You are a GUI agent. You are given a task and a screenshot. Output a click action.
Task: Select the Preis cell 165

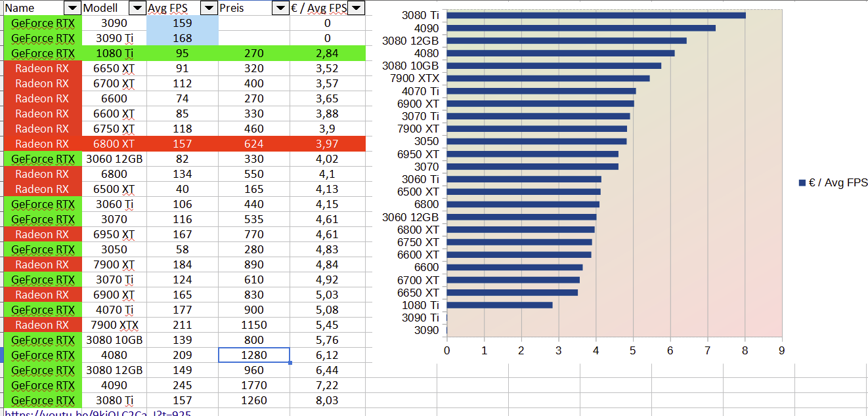254,189
